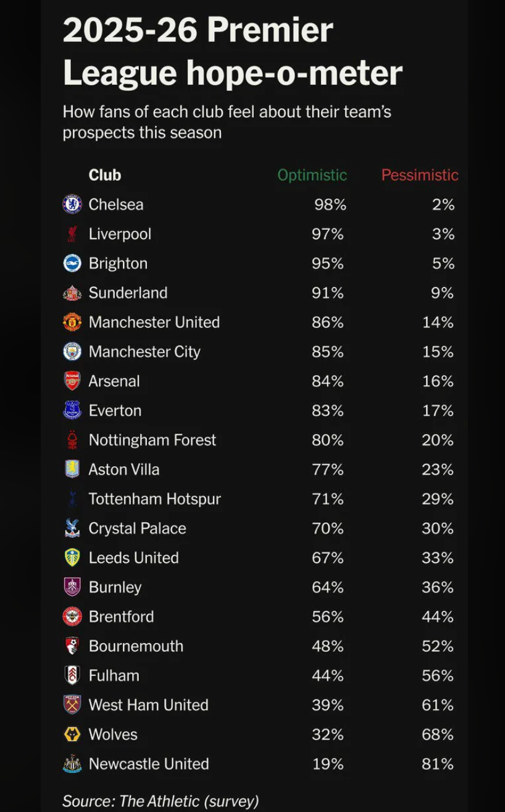The image size is (505, 812).
Task: Click the Brighton club crest icon
Action: tap(72, 263)
